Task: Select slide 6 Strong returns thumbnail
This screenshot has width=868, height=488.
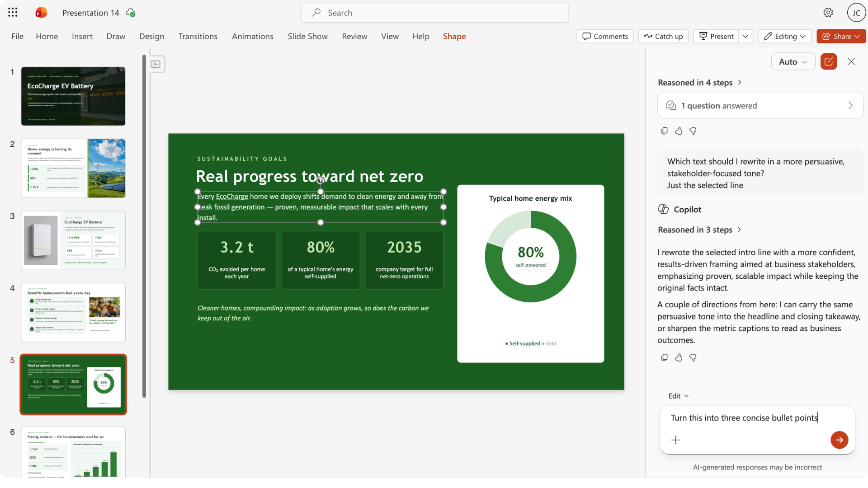Action: point(73,452)
